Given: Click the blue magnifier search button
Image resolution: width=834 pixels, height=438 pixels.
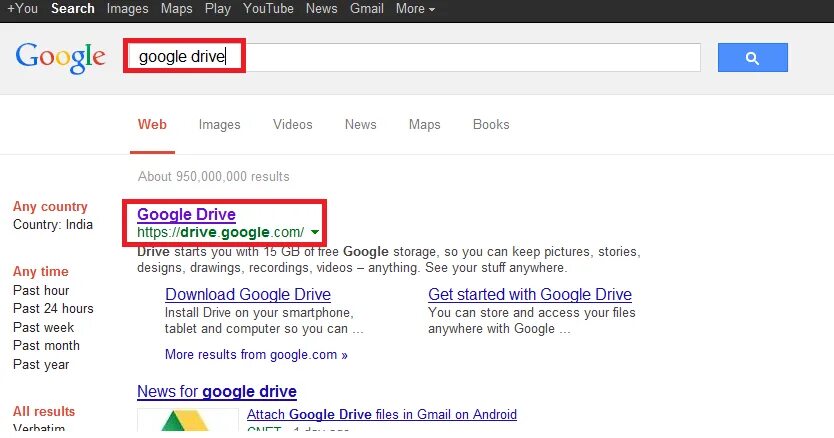Looking at the screenshot, I should pyautogui.click(x=753, y=57).
